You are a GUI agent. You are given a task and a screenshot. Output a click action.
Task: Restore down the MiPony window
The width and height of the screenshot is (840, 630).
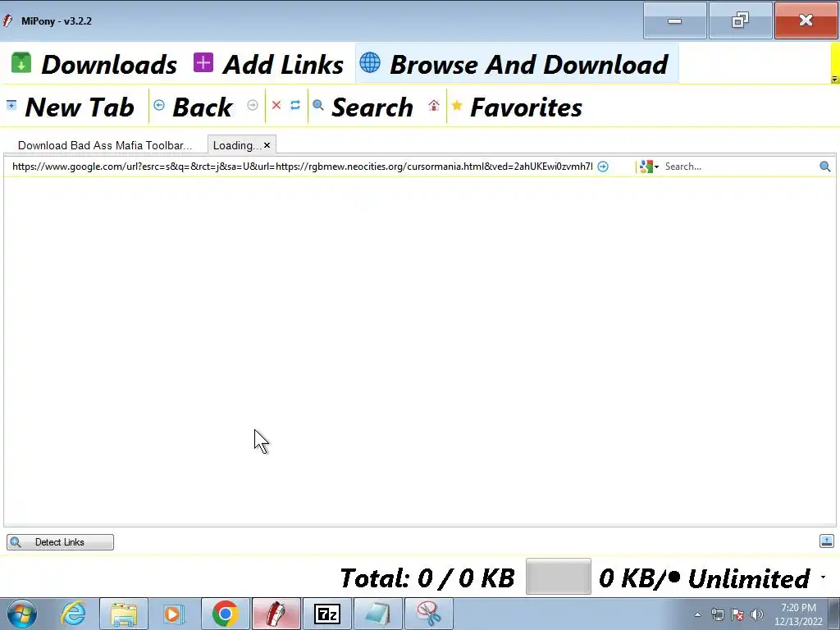pos(741,21)
